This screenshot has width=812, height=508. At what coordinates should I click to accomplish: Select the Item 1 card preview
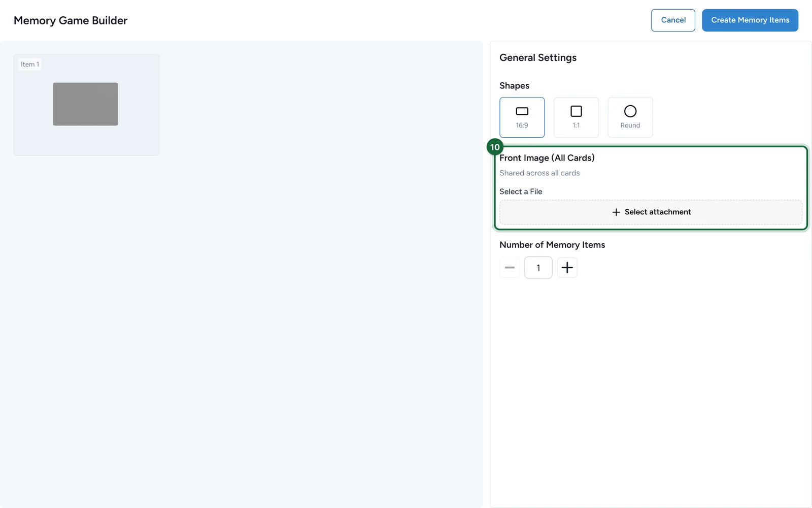tap(86, 105)
